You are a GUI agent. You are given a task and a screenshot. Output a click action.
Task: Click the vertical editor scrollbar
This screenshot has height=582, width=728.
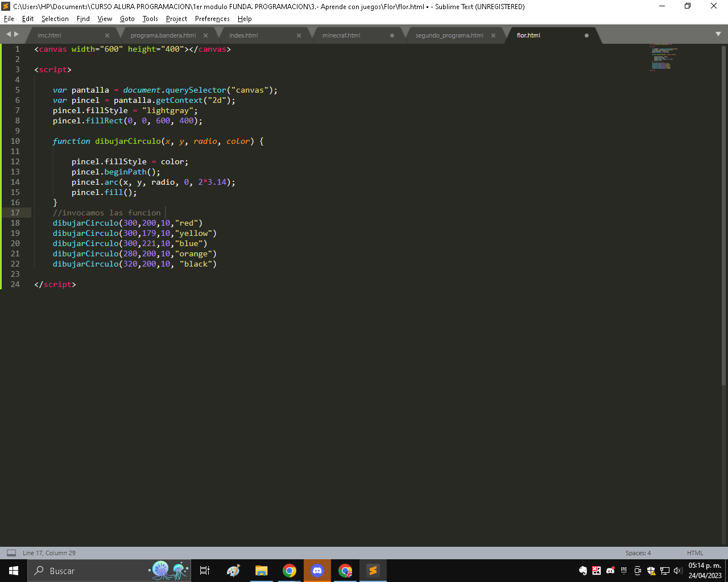[723, 216]
